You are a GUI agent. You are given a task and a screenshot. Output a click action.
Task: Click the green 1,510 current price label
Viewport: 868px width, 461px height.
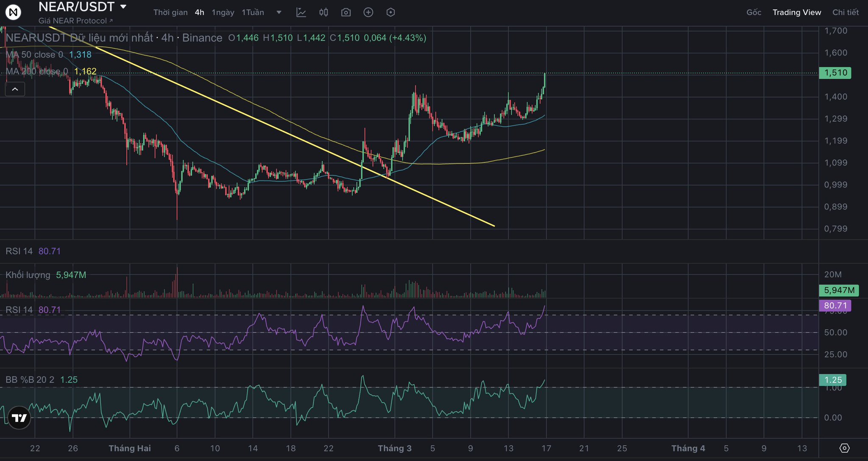tap(835, 73)
